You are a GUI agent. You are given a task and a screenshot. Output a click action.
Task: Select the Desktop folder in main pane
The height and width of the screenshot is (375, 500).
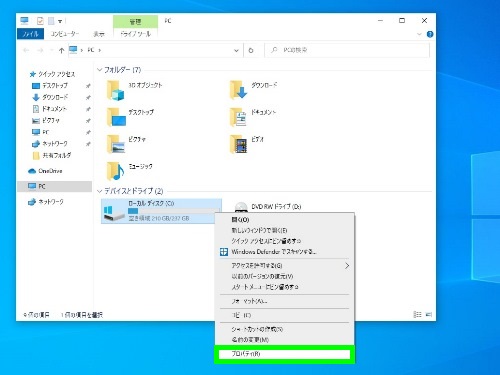[x=130, y=117]
